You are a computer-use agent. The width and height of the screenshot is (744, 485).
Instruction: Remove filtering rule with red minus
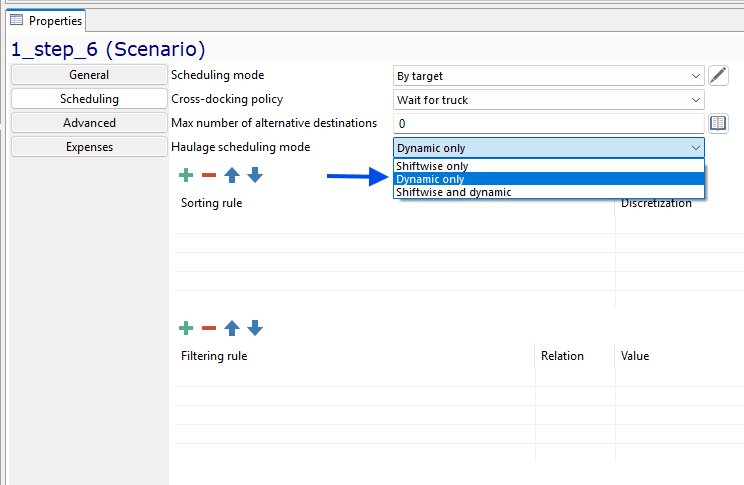209,328
